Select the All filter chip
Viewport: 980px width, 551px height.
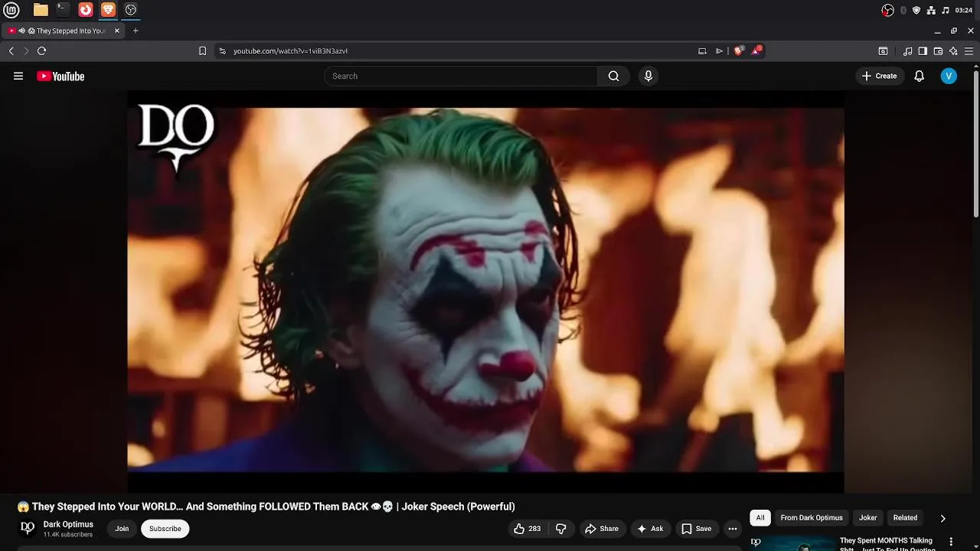click(759, 518)
